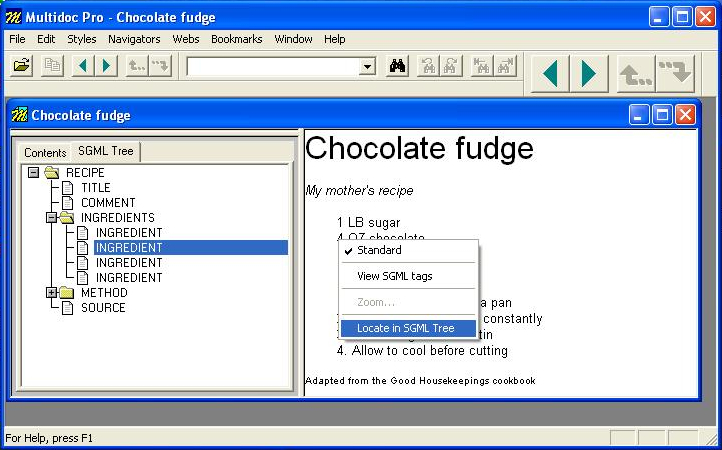Click the large teal forward arrow button
Viewport: 722px width, 450px height.
[589, 74]
